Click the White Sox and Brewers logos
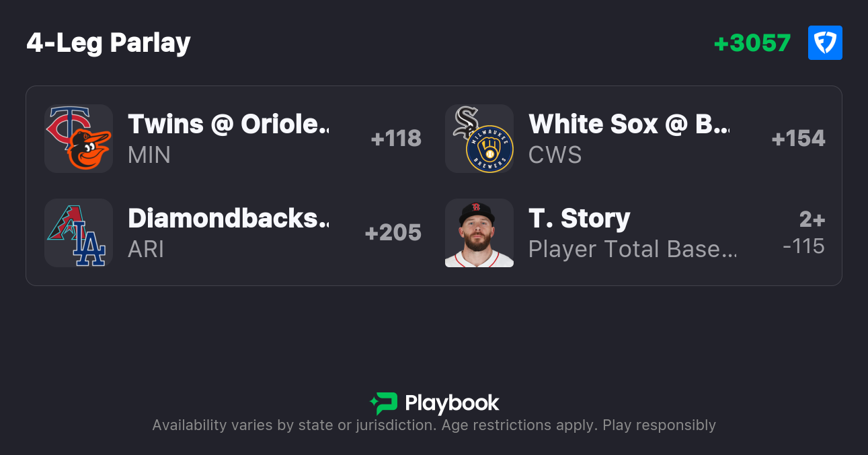This screenshot has height=455, width=868. click(x=479, y=139)
